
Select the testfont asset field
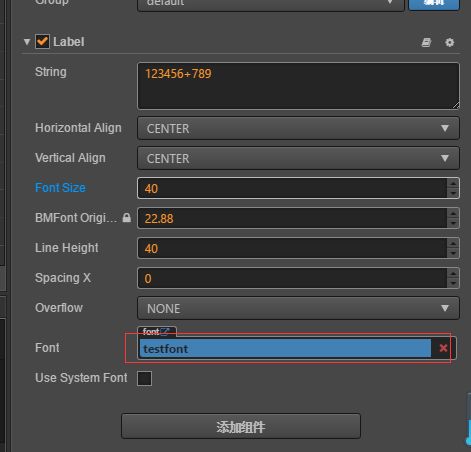click(x=285, y=349)
